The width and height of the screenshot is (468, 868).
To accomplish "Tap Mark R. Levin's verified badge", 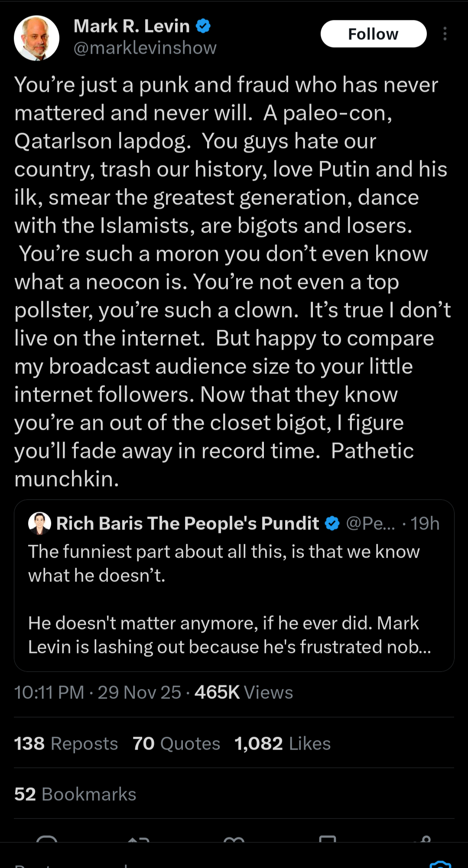I will (x=203, y=26).
